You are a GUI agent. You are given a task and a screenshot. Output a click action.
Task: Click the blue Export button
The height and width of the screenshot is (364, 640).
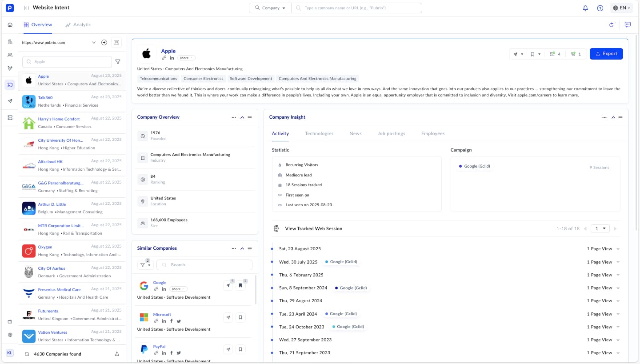[606, 54]
